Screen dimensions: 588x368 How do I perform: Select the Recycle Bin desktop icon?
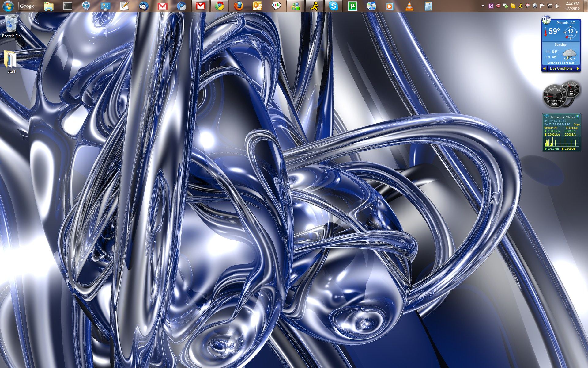pos(11,26)
